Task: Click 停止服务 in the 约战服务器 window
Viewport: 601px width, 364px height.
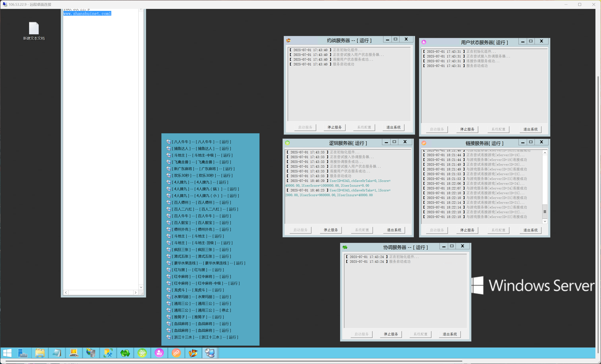Action: coord(334,127)
